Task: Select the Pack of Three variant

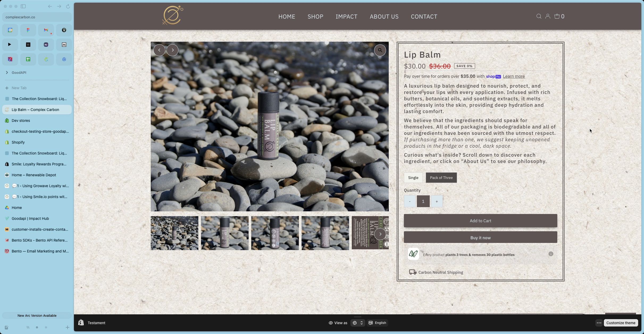Action: [441, 178]
